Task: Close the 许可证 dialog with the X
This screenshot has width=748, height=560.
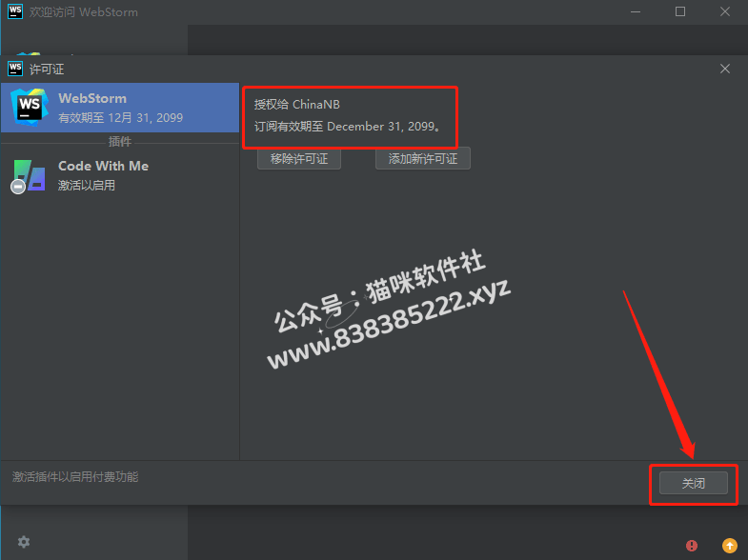Action: [725, 69]
